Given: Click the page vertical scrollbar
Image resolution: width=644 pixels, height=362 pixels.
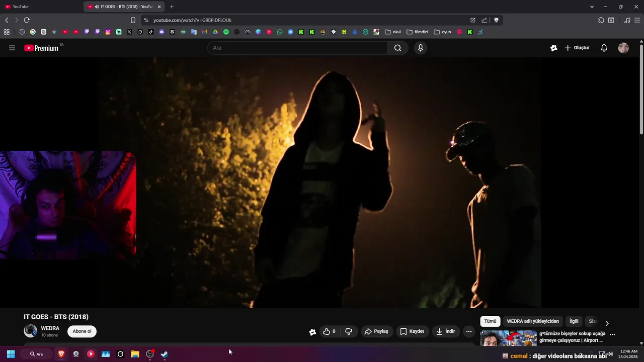Looking at the screenshot, I should (641, 90).
